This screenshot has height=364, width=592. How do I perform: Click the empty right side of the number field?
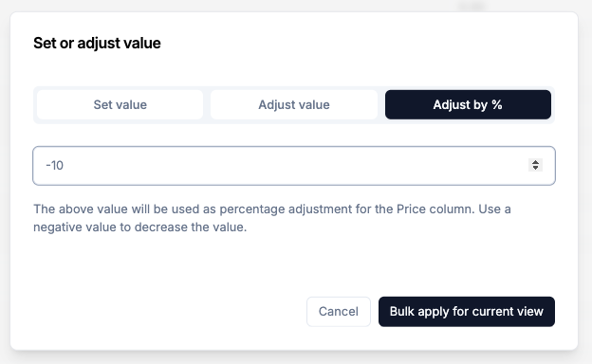coord(340,166)
